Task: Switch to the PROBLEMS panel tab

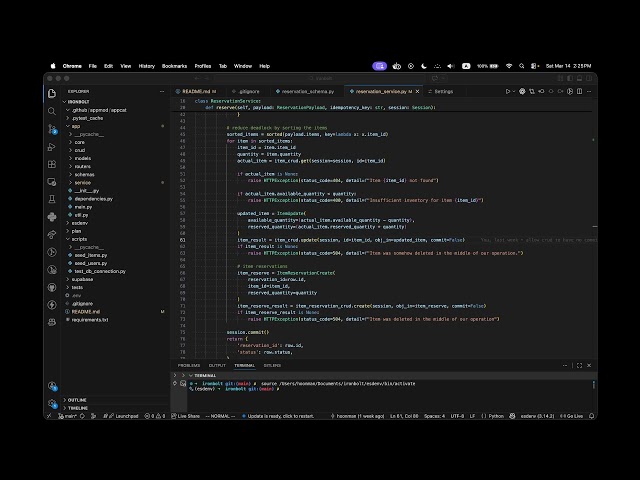Action: click(189, 365)
